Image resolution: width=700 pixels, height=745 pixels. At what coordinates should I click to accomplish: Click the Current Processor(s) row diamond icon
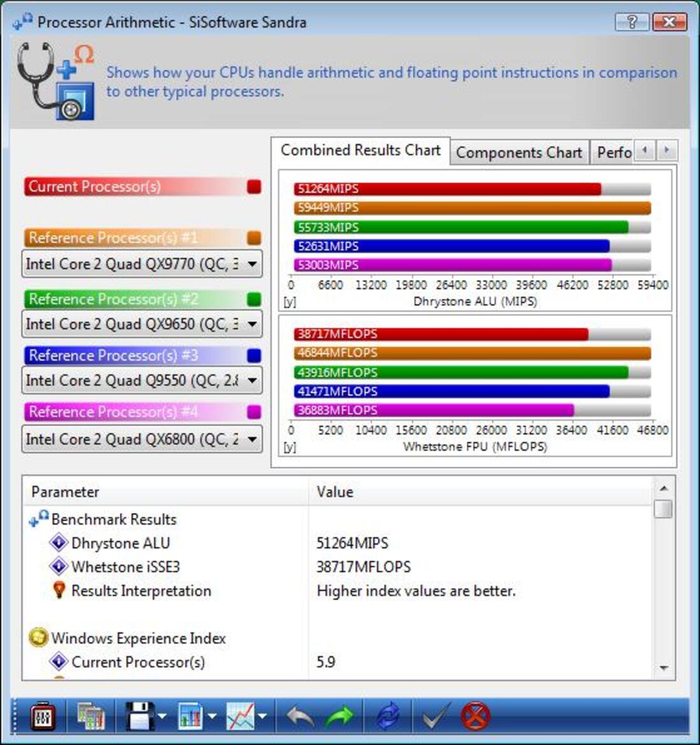tap(59, 662)
